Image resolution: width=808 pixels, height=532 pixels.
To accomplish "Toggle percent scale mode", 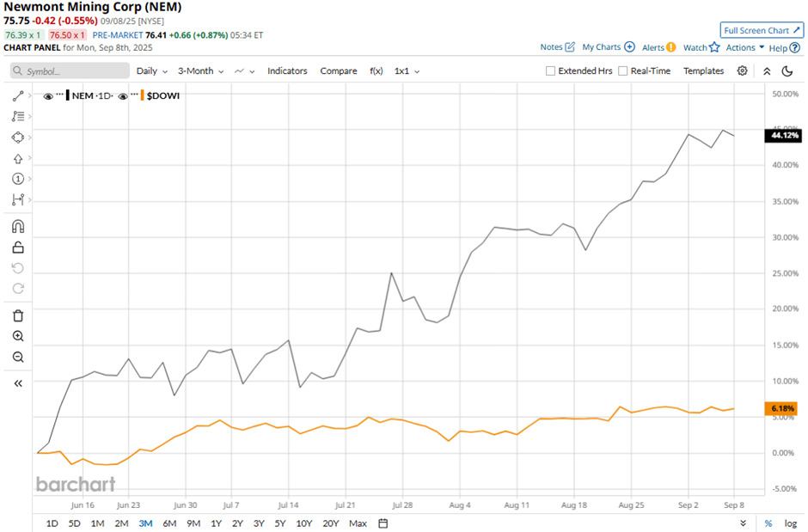I will click(x=768, y=523).
